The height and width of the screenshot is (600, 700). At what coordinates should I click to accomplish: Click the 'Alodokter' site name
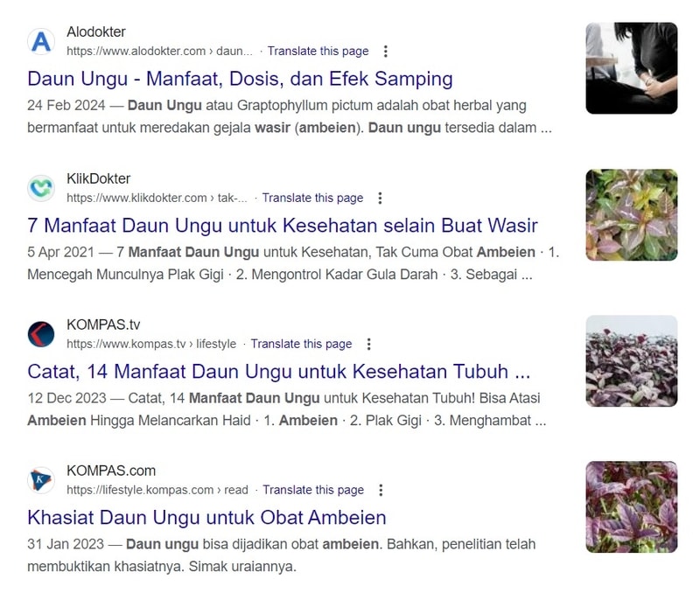tap(96, 32)
